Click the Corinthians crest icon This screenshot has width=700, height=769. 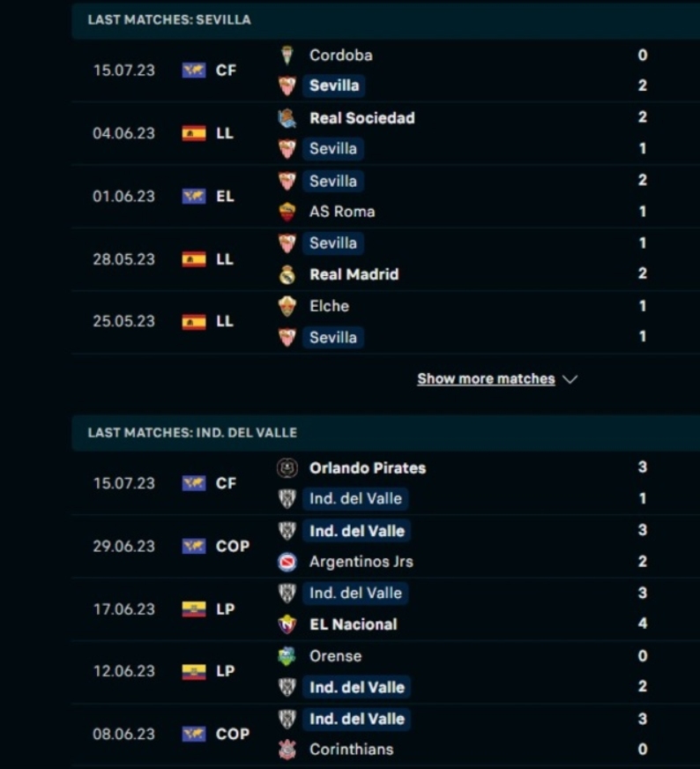pos(287,750)
